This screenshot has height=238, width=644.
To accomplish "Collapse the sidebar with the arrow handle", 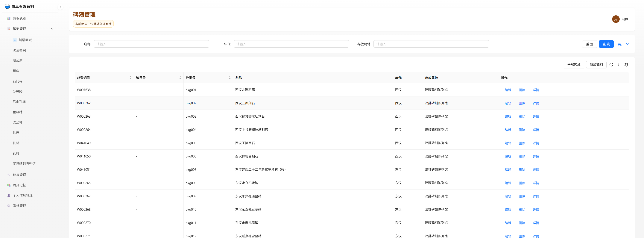I will click(x=60, y=7).
